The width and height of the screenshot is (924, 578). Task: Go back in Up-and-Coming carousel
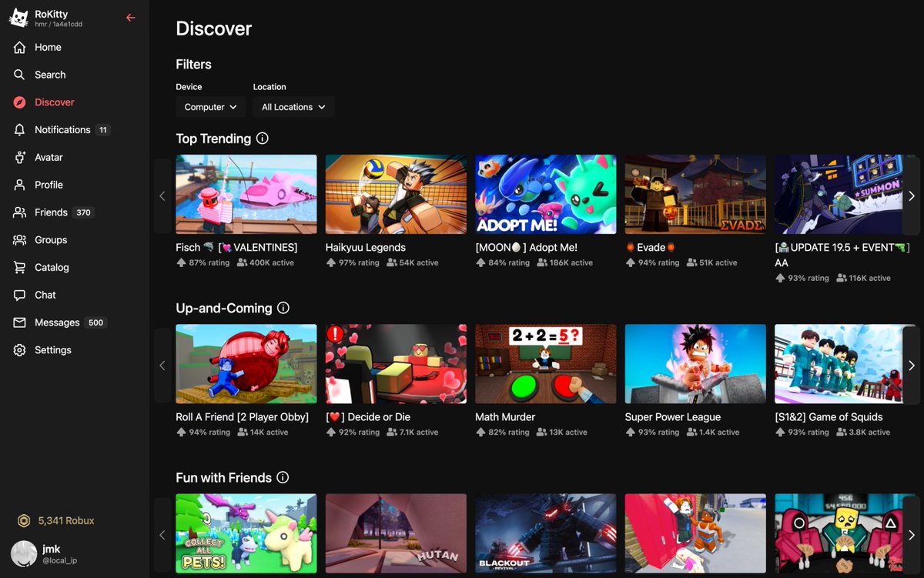coord(162,366)
